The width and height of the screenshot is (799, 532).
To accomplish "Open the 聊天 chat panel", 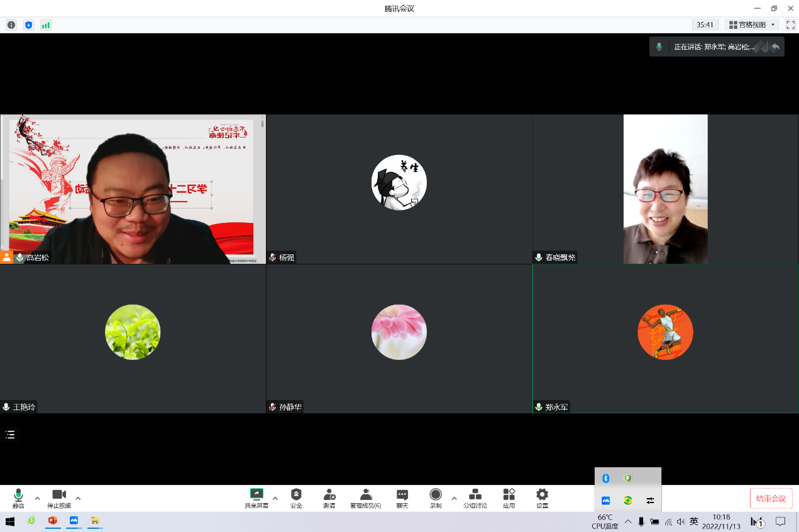I will pyautogui.click(x=402, y=498).
